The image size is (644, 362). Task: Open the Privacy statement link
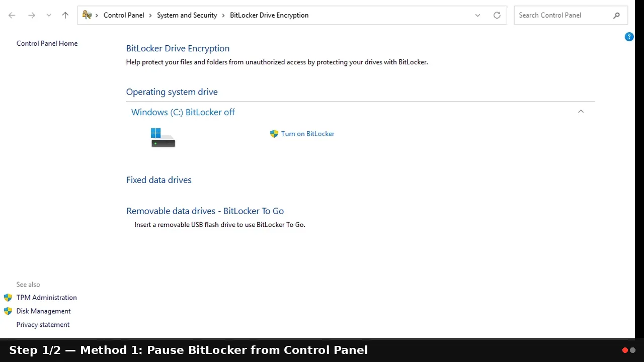[43, 325]
